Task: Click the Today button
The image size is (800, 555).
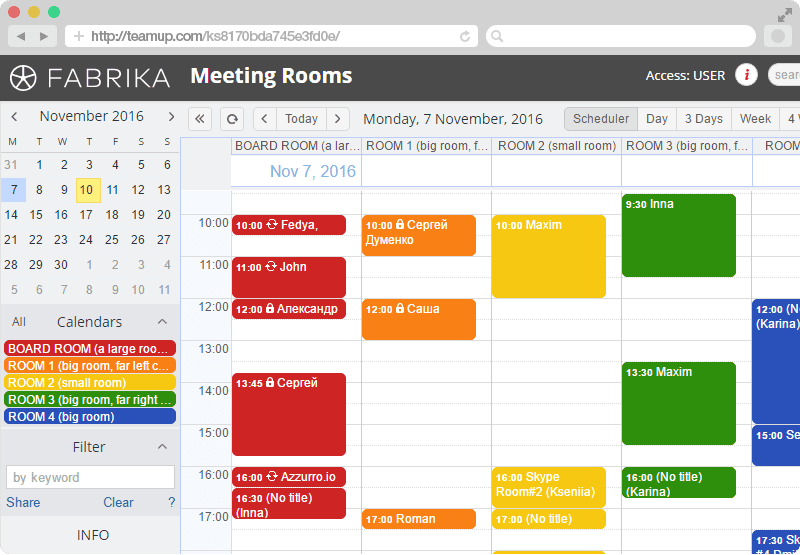Action: [302, 119]
